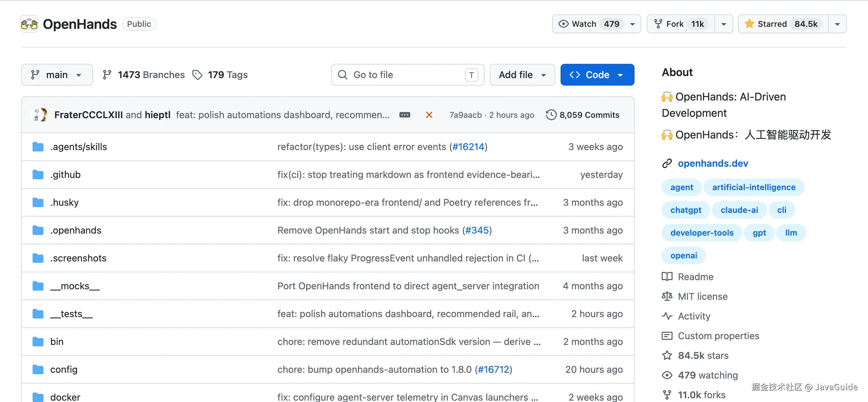This screenshot has height=402, width=868.
Task: Open FraterCCCLXIII author profile link
Action: pyautogui.click(x=89, y=115)
